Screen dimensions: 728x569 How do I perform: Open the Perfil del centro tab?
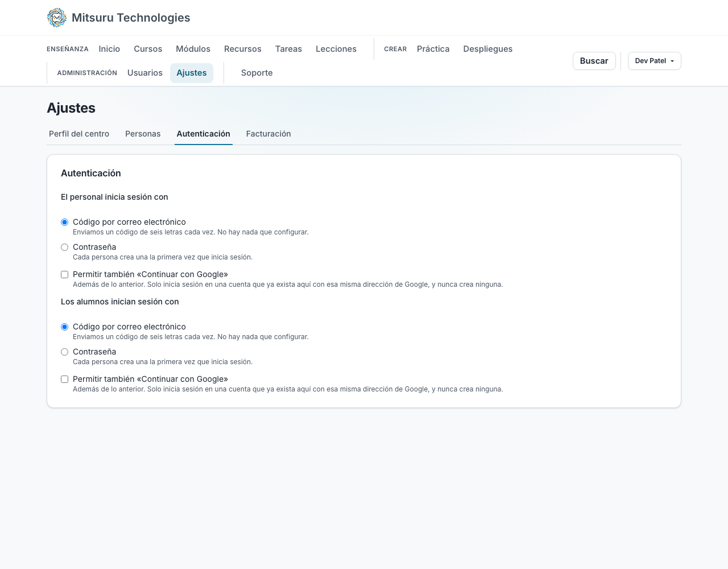pyautogui.click(x=79, y=134)
